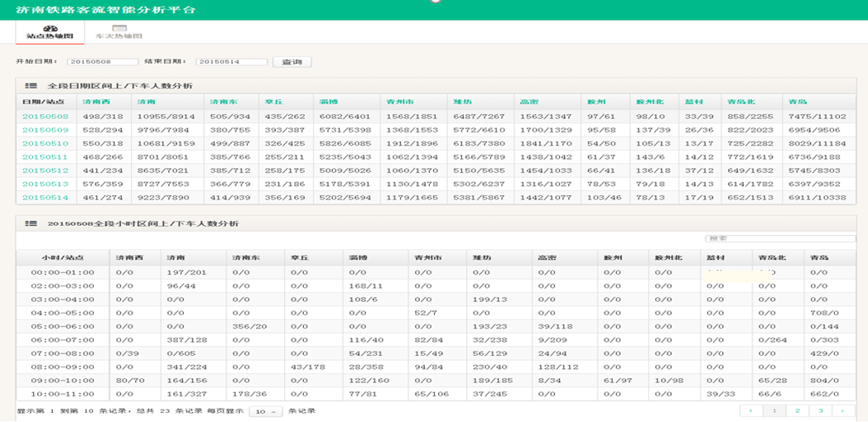Switch to 车次热轴图 tab

pos(118,36)
